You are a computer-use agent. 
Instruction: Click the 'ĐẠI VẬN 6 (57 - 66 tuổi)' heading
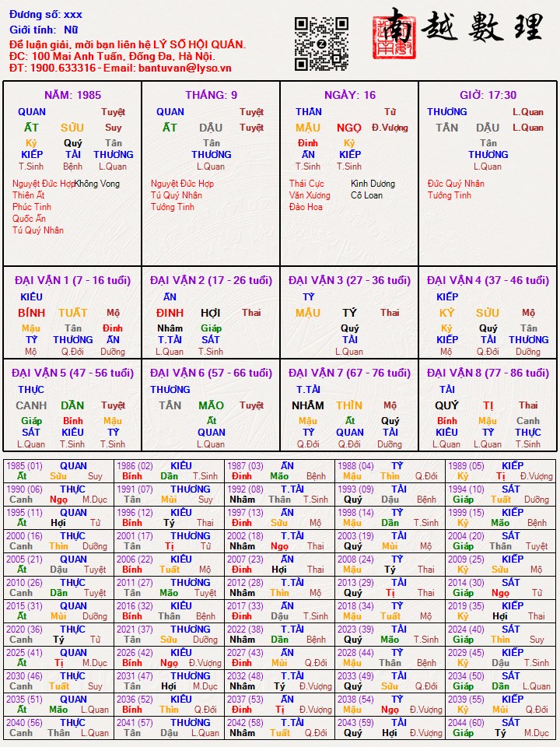211,373
